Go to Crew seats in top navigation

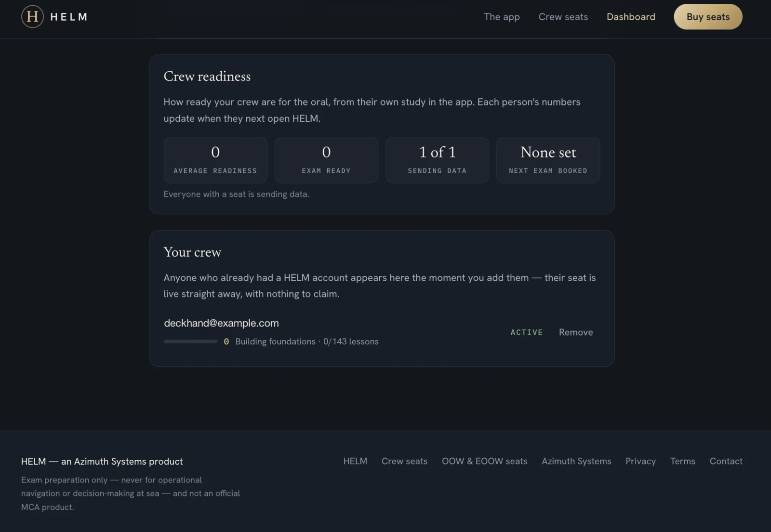click(x=563, y=17)
